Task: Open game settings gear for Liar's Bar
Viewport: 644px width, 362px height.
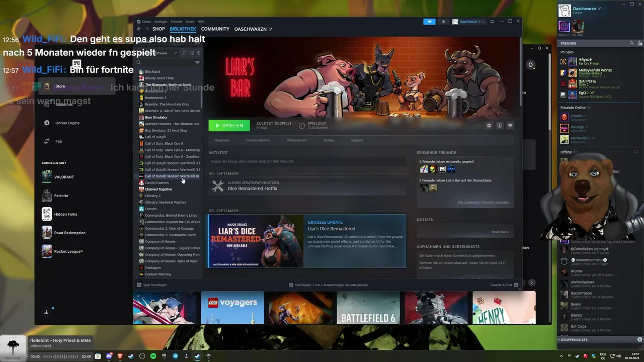Action: click(489, 126)
